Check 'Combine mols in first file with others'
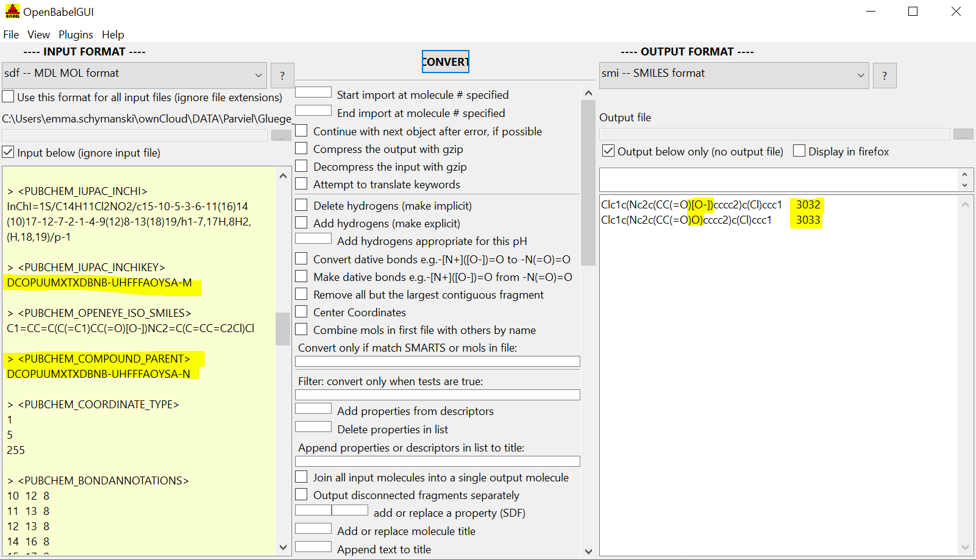The width and height of the screenshot is (976, 560). (x=301, y=330)
